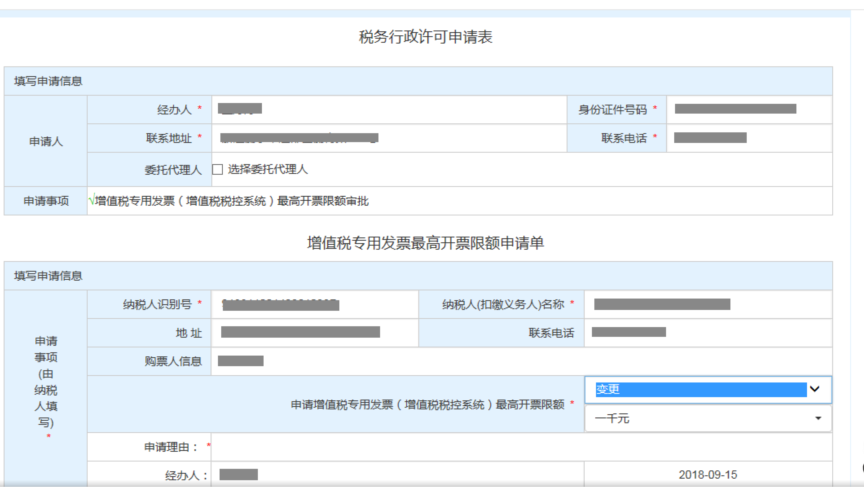Click the 经办人 field in 申请人 section
The width and height of the screenshot is (864, 487).
(388, 109)
